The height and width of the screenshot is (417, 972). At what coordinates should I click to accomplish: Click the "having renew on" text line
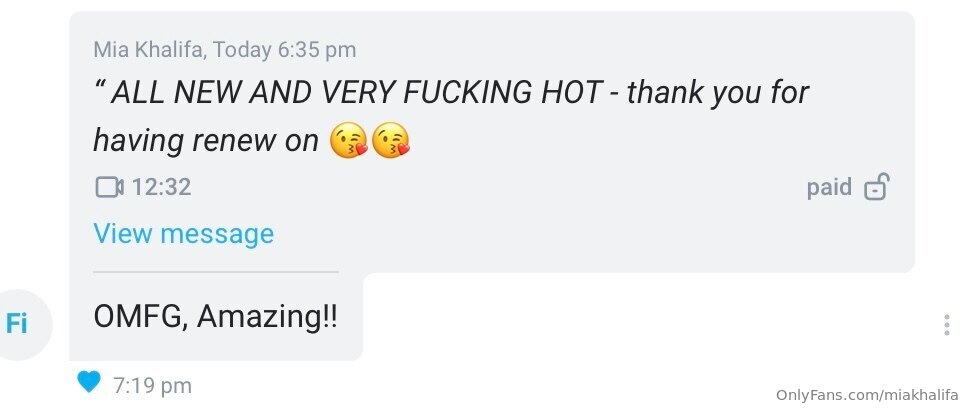coord(205,141)
